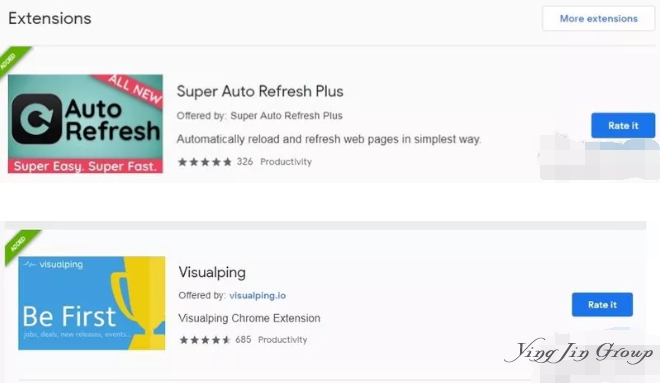
Task: Open the Visualping extension title
Action: 212,272
